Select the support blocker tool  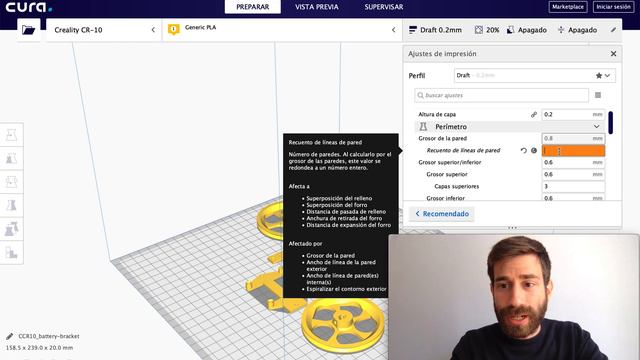11,253
